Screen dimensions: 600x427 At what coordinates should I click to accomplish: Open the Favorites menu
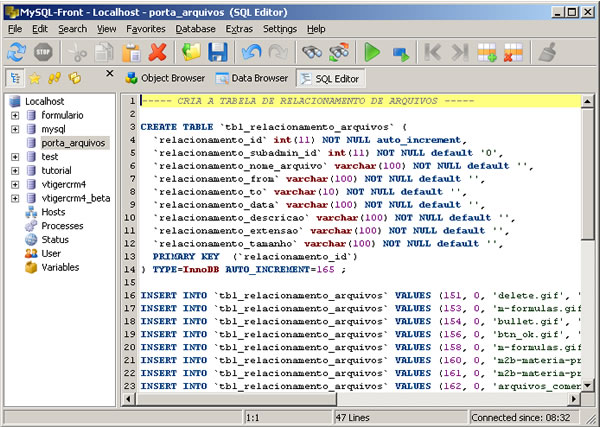pyautogui.click(x=146, y=29)
